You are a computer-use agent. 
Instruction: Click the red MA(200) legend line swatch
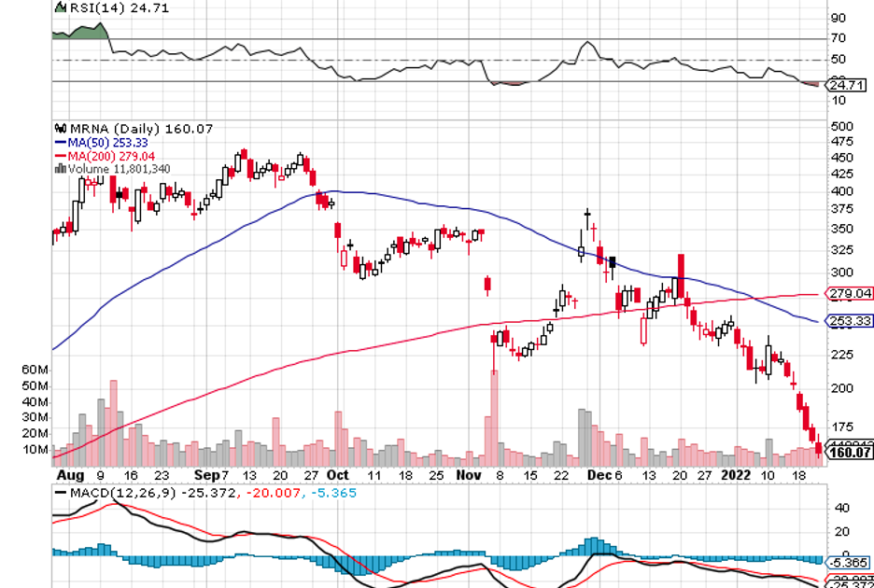[61, 156]
